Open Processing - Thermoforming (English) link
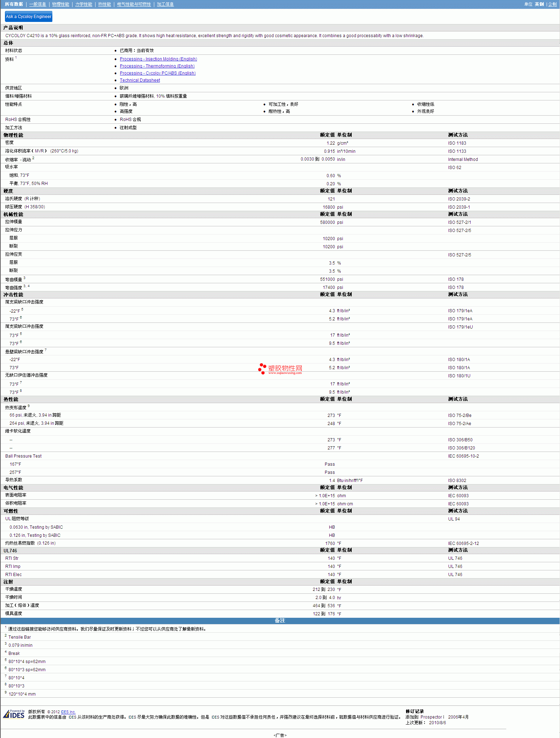 coord(157,66)
